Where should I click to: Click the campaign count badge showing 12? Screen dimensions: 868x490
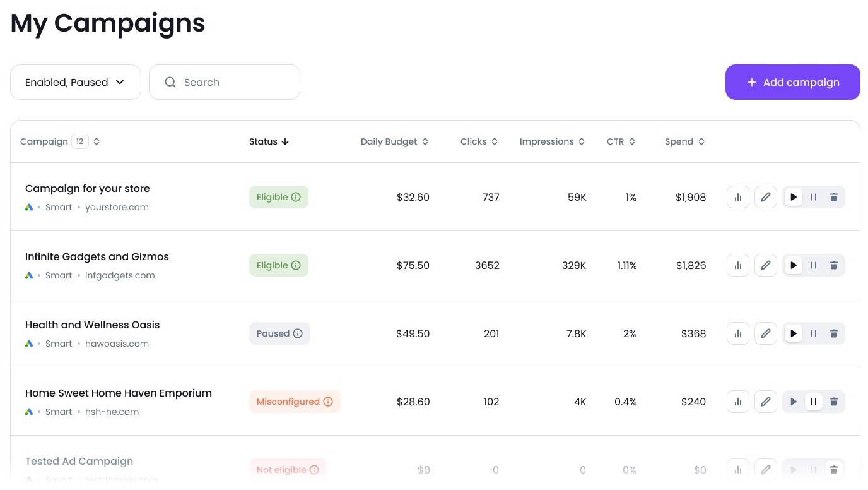80,141
